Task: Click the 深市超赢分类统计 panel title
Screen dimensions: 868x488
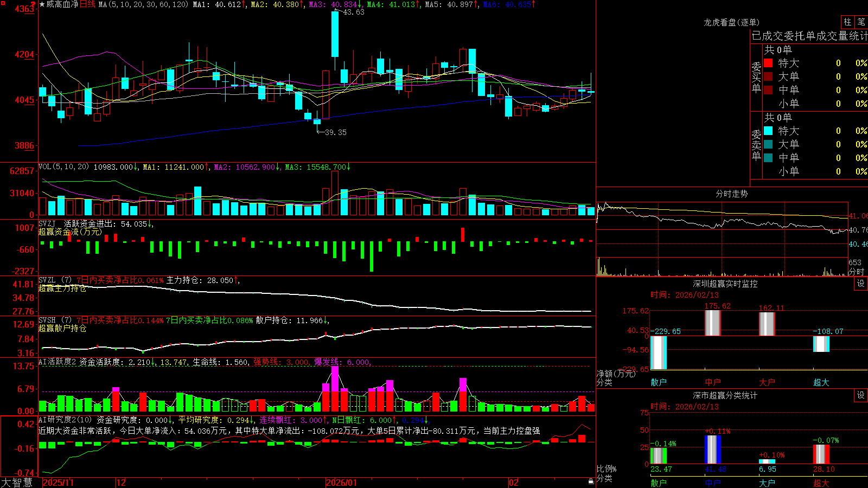Action: point(725,395)
